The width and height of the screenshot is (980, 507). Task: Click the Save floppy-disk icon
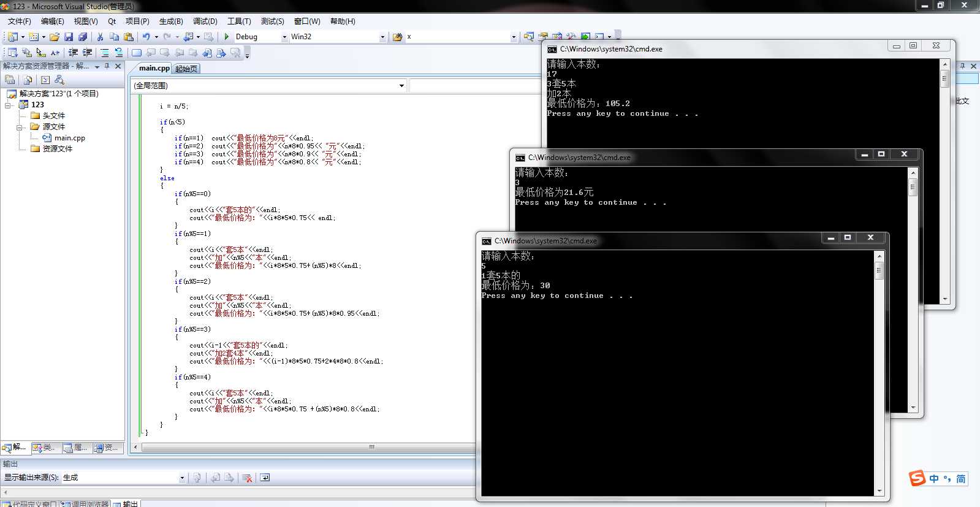click(x=69, y=37)
